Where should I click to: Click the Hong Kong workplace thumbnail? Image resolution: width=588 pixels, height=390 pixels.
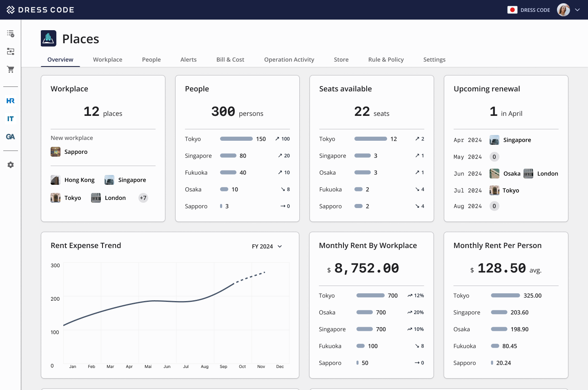point(56,180)
